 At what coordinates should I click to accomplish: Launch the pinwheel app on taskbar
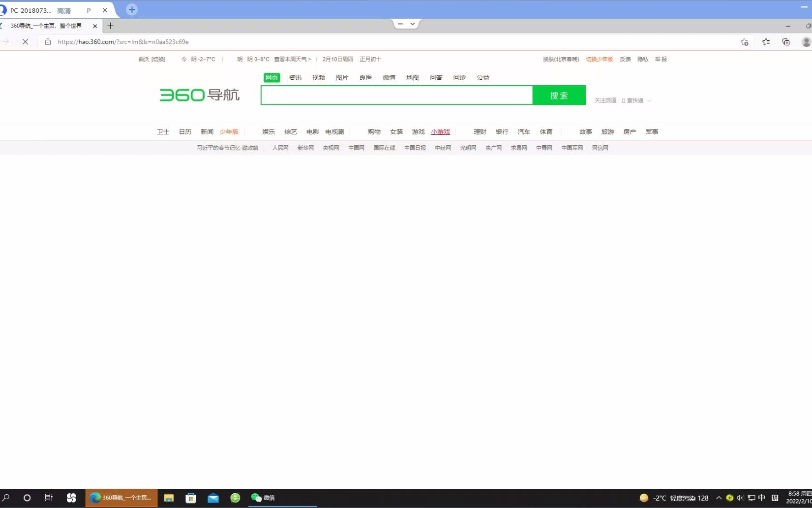(71, 498)
